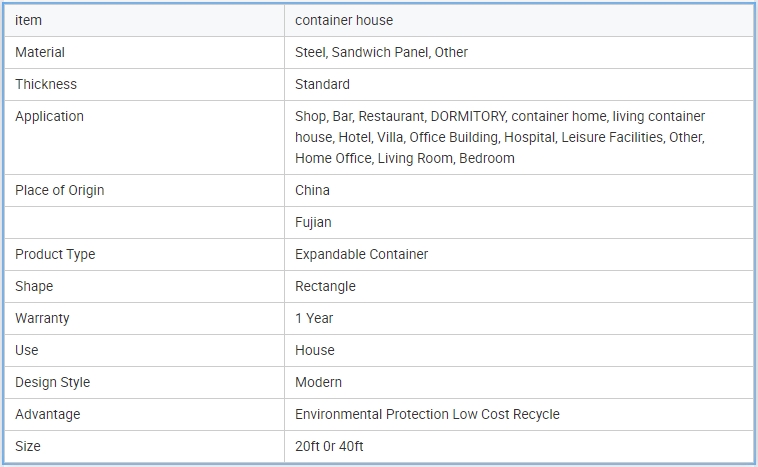Viewport: 758px width, 467px height.
Task: Select the 'House' use value
Action: pyautogui.click(x=315, y=350)
